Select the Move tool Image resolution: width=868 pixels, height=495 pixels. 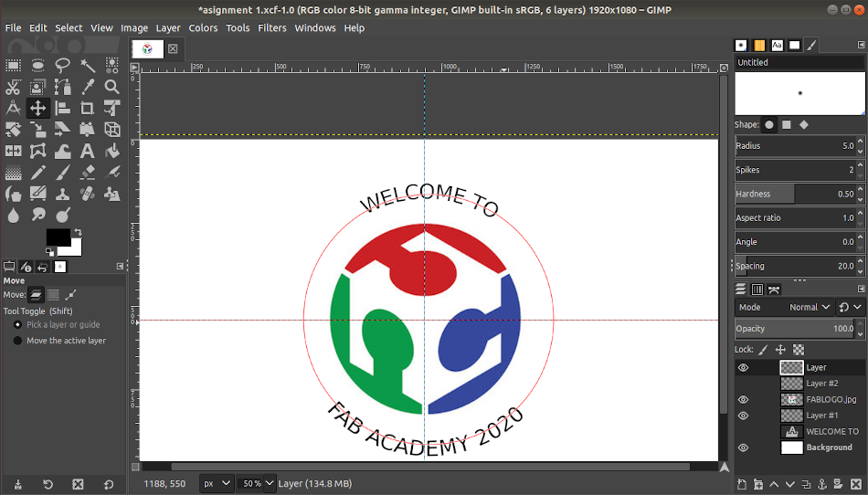(x=37, y=108)
